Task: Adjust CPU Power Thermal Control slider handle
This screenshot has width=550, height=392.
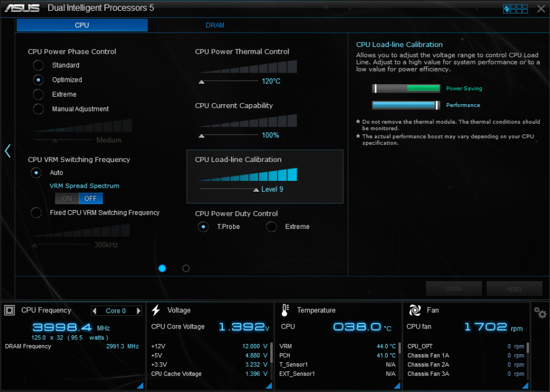Action: (x=201, y=82)
